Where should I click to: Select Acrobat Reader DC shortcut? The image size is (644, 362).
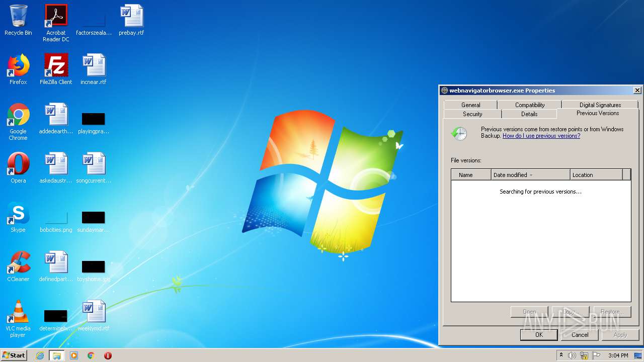coord(56,23)
